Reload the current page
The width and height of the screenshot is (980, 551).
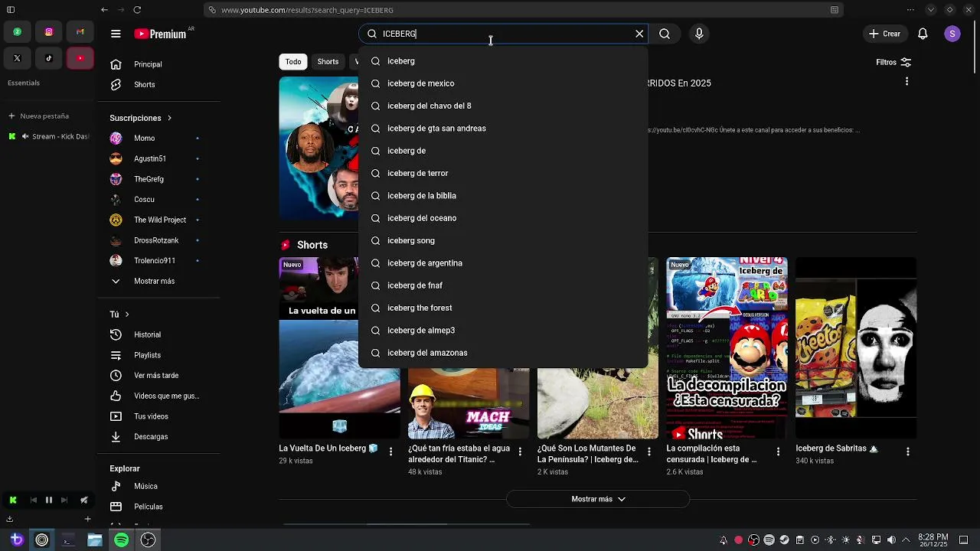pyautogui.click(x=137, y=10)
